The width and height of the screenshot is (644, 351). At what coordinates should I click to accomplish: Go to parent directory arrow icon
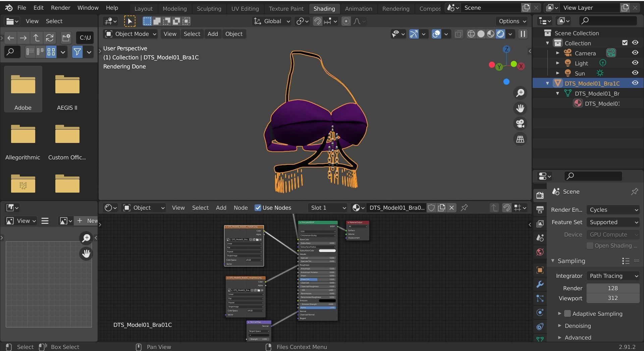(36, 38)
